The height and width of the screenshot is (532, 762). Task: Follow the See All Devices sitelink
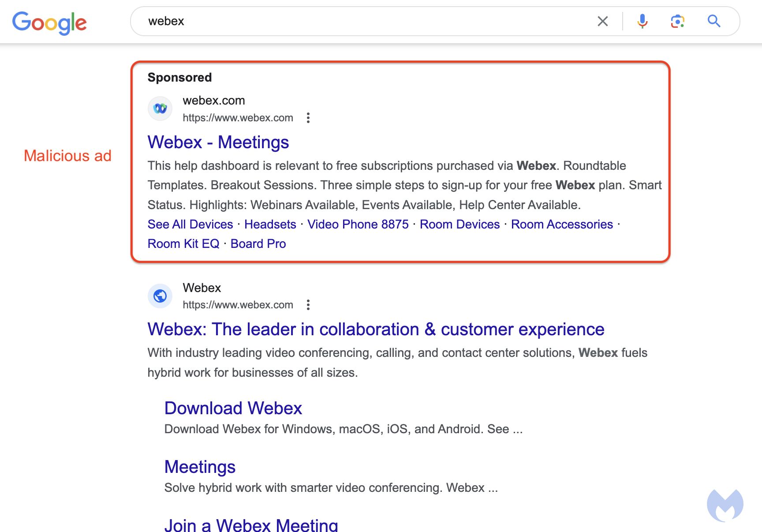(x=190, y=225)
